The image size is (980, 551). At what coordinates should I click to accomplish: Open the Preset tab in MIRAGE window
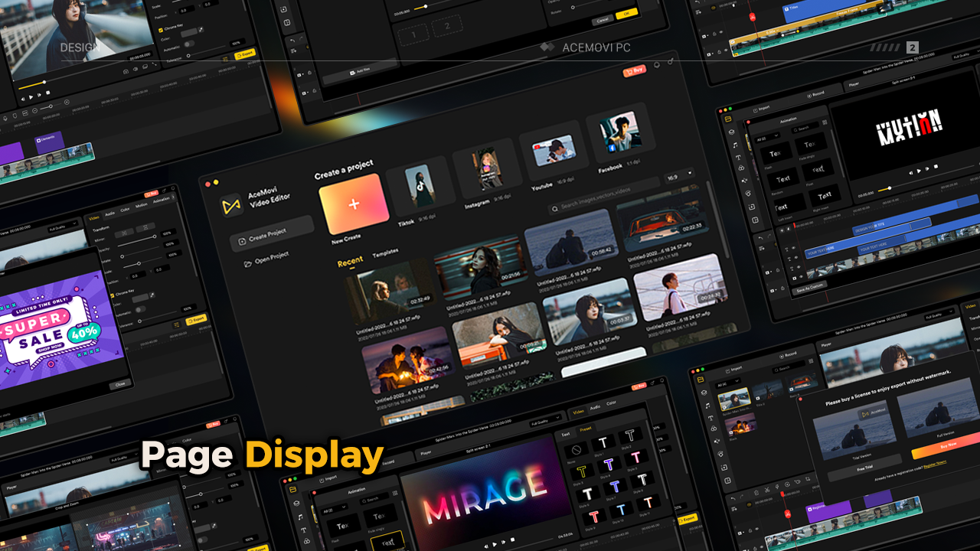tap(585, 429)
